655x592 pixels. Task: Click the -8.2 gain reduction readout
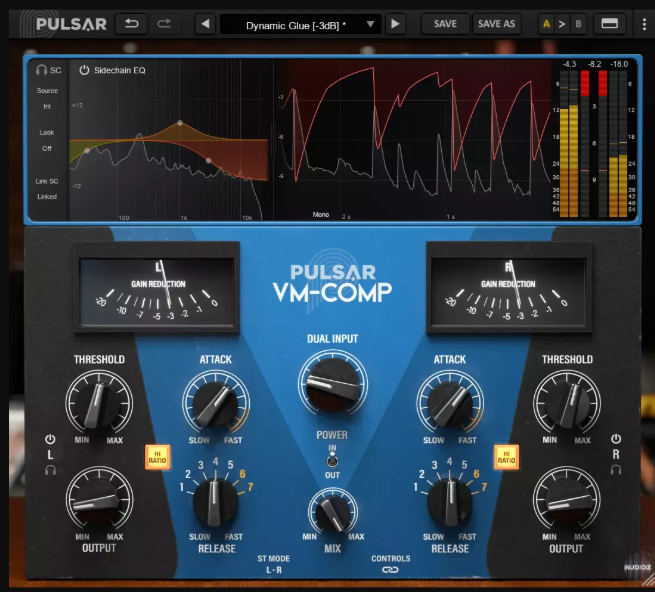click(594, 64)
